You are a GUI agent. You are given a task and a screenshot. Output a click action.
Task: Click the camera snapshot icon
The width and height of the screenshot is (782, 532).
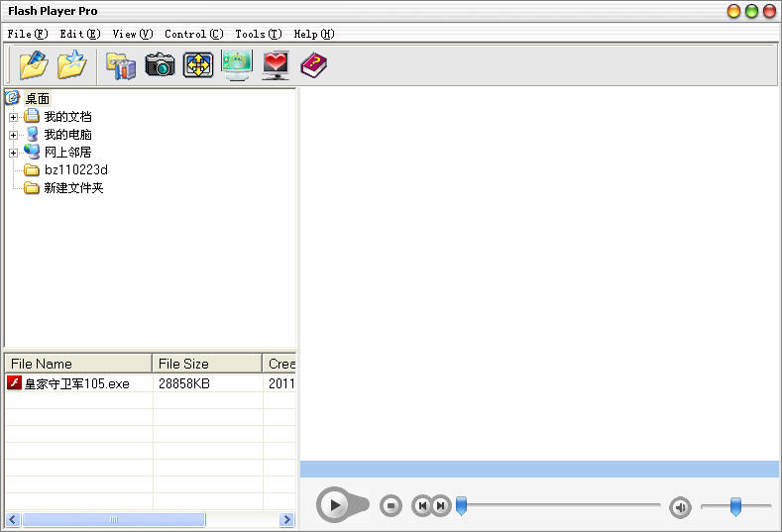click(x=161, y=64)
